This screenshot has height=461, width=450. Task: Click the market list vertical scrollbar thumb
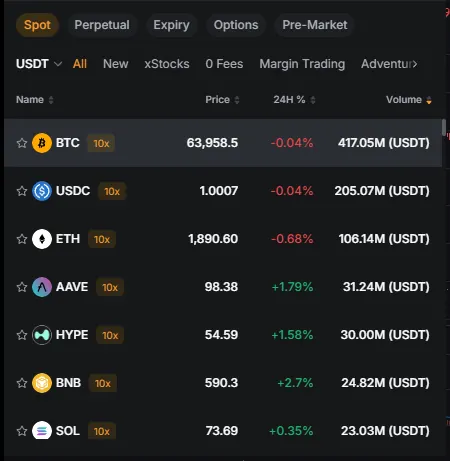coord(444,127)
